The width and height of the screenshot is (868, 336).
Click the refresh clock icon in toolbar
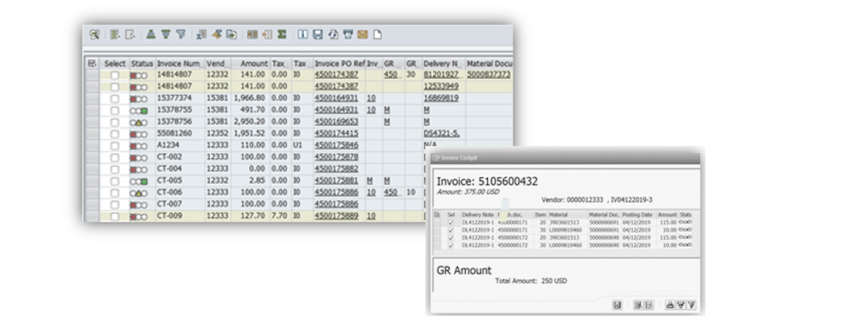pyautogui.click(x=333, y=35)
